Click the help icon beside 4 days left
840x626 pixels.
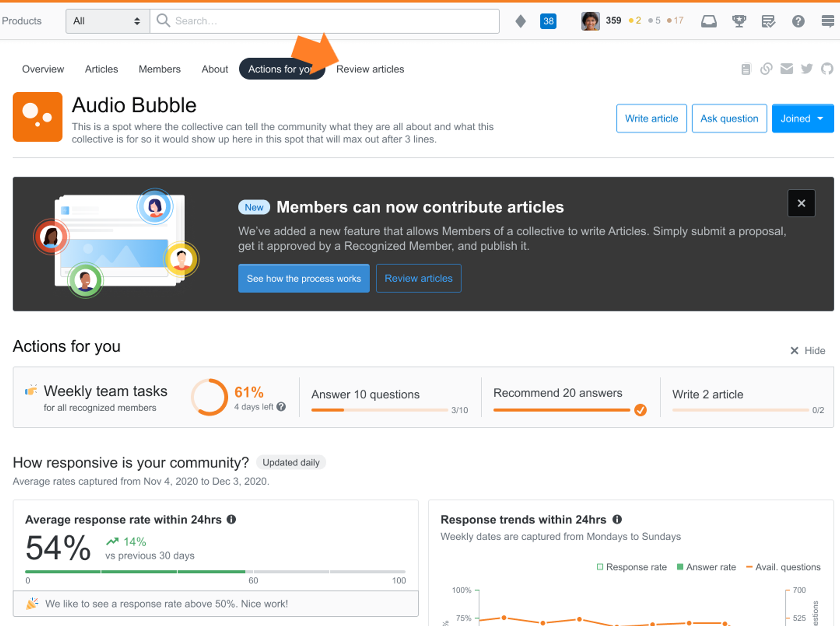tap(281, 406)
